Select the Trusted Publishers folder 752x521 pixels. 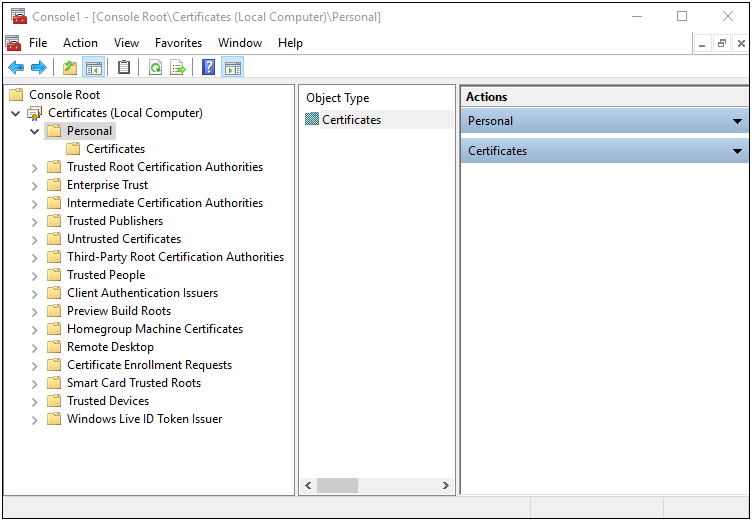114,221
